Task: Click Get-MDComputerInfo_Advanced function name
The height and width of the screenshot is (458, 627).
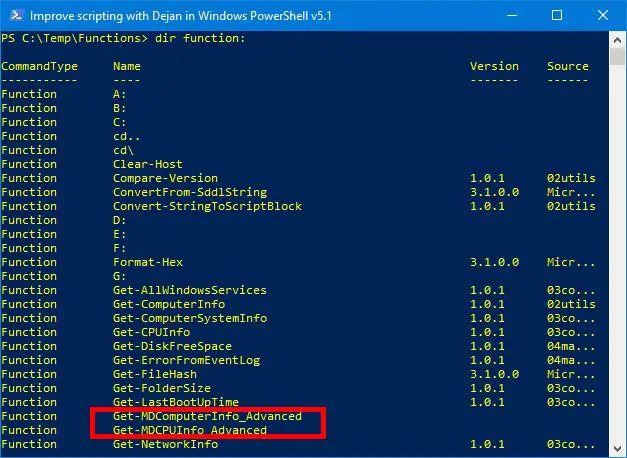Action: pyautogui.click(x=207, y=416)
